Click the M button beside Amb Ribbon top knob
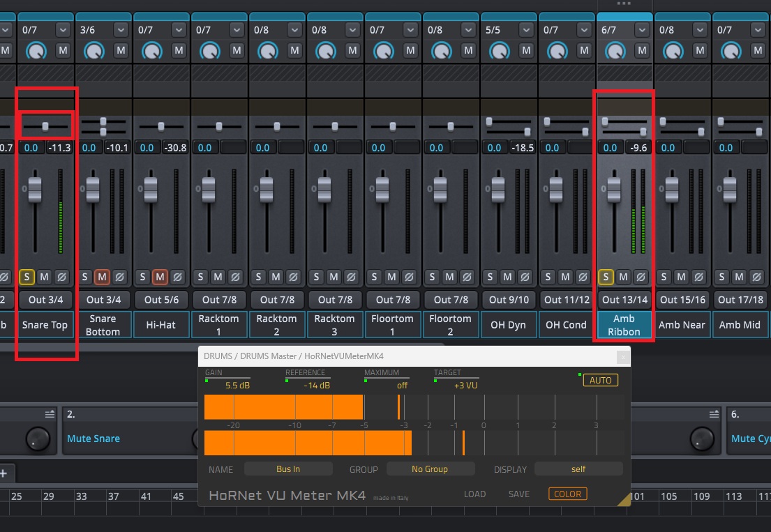 pos(642,50)
